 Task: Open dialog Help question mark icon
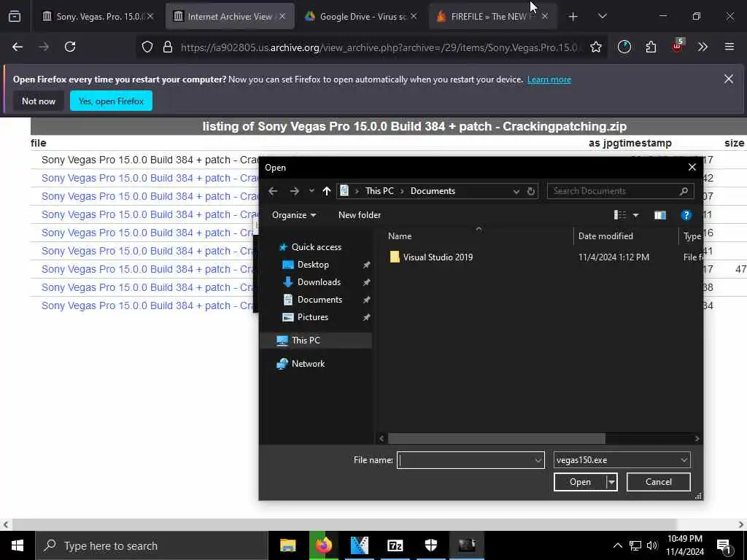click(686, 215)
